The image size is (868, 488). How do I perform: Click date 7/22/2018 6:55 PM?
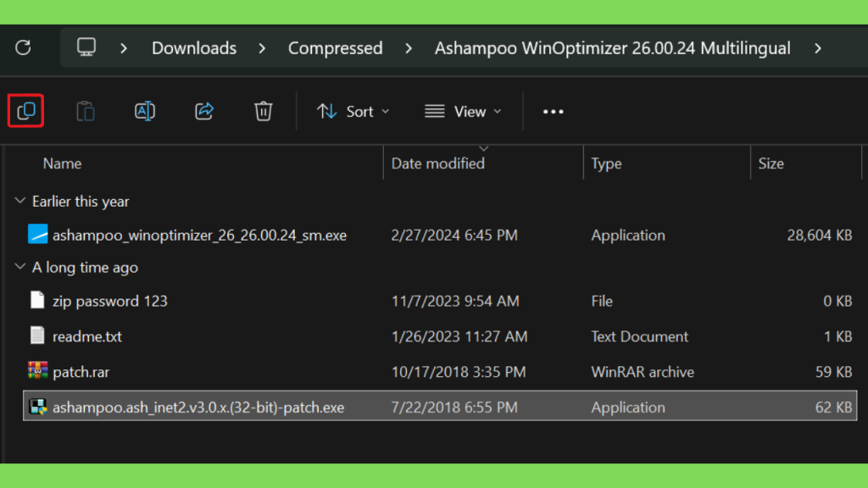coord(454,408)
